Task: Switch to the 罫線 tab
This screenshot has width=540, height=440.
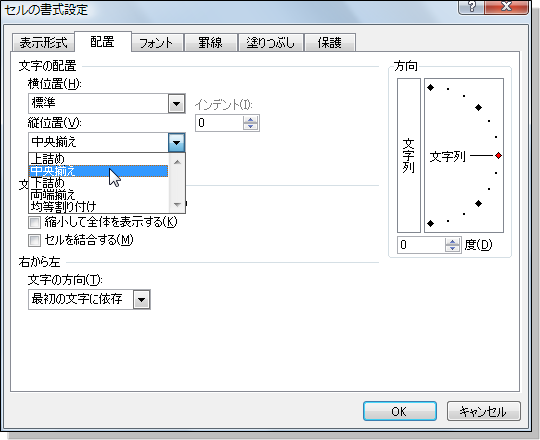Action: (x=210, y=43)
